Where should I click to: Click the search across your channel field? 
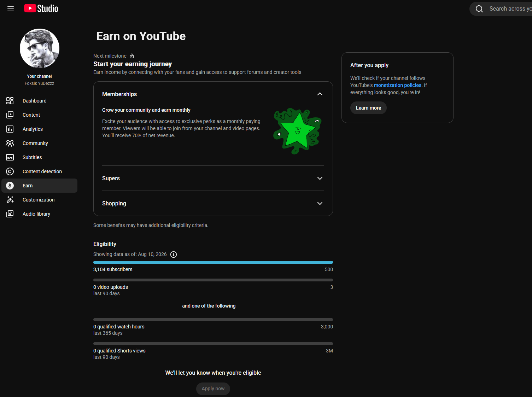501,9
